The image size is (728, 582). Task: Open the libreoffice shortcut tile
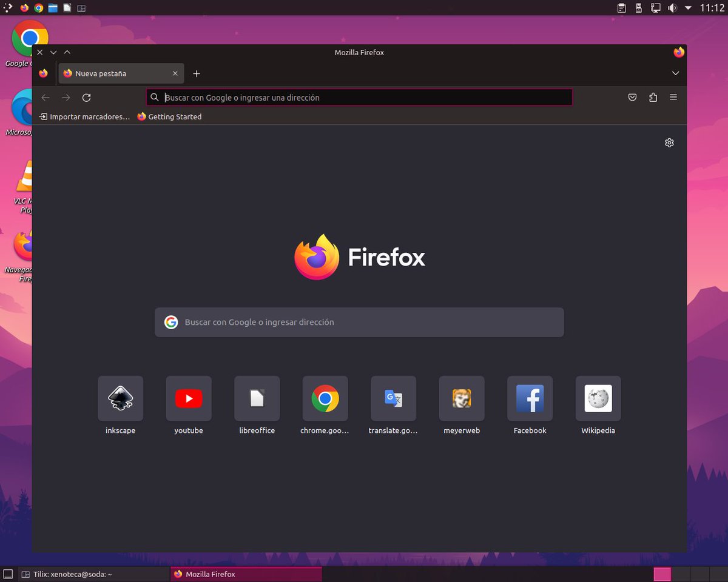[x=257, y=398]
